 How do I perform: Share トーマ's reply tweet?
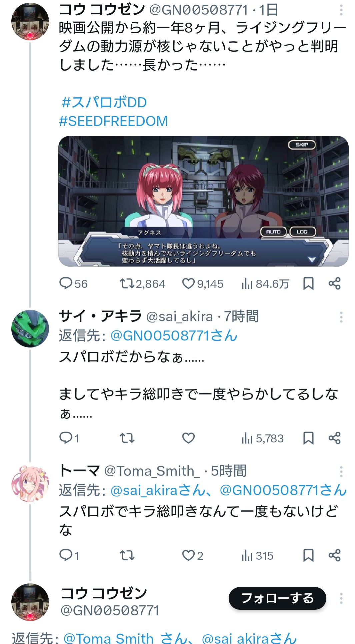[x=334, y=555]
